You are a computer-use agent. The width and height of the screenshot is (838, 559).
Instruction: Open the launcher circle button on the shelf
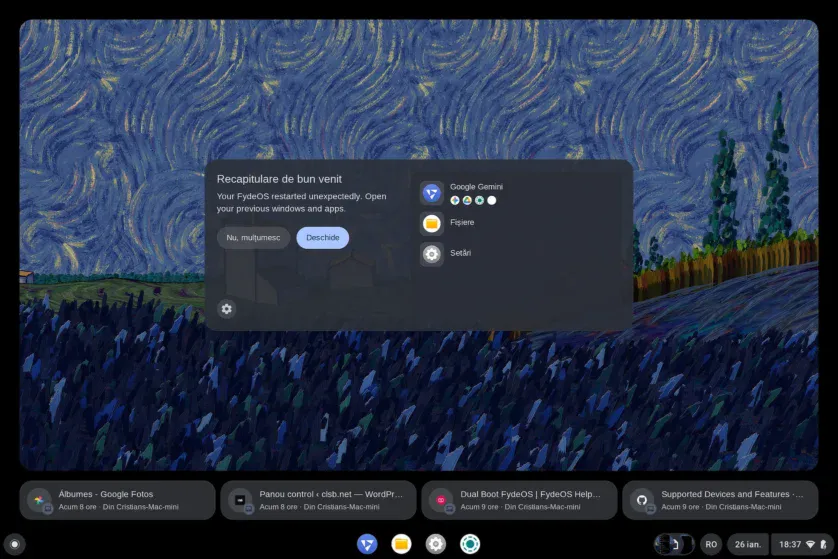click(x=15, y=545)
